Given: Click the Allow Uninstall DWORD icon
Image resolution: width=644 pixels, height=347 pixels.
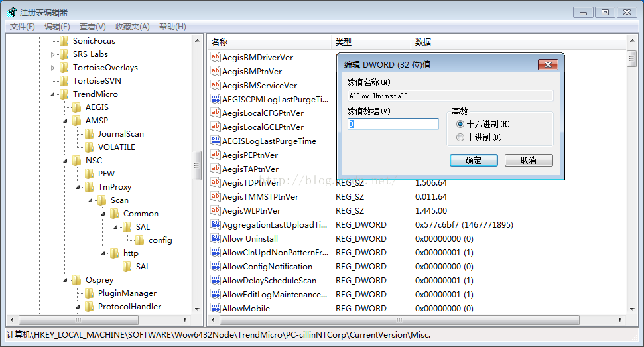Looking at the screenshot, I should 215,238.
